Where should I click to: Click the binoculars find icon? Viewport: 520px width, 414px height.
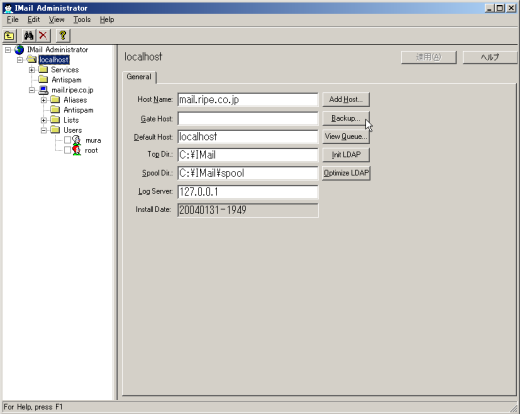[28, 35]
